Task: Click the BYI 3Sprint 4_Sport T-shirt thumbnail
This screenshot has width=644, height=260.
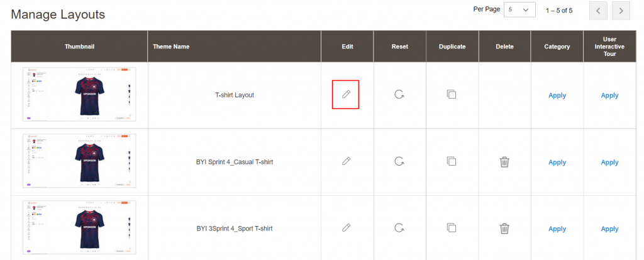Action: point(79,228)
